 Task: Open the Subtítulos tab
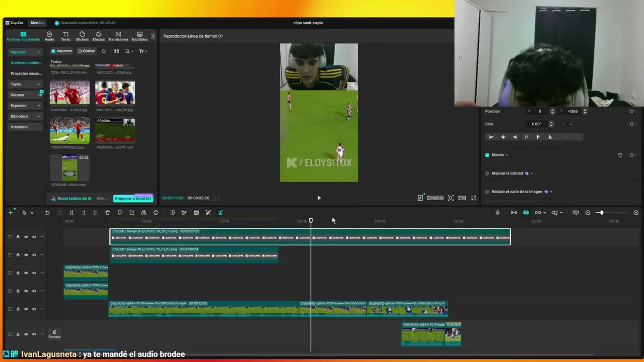coord(139,36)
